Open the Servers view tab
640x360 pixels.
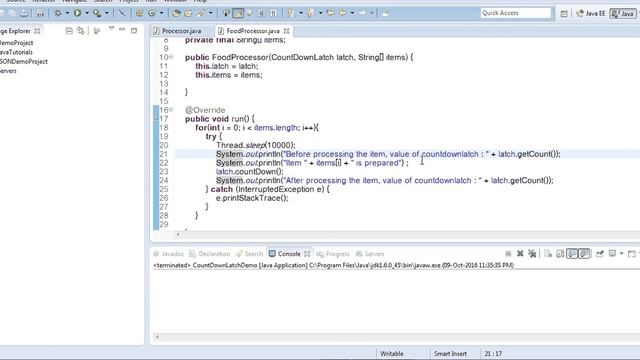[x=370, y=254]
